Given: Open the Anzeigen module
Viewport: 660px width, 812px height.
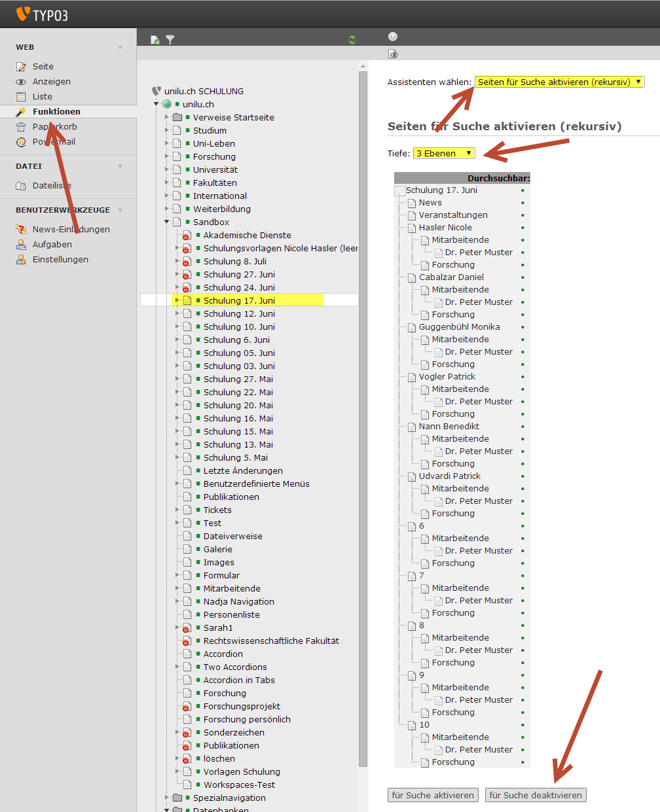Looking at the screenshot, I should [52, 82].
